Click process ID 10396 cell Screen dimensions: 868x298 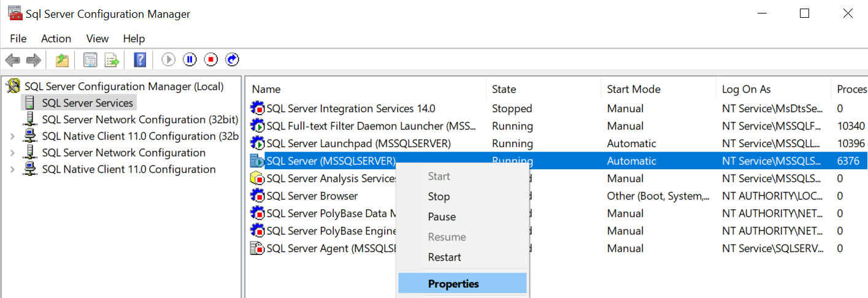click(x=851, y=143)
